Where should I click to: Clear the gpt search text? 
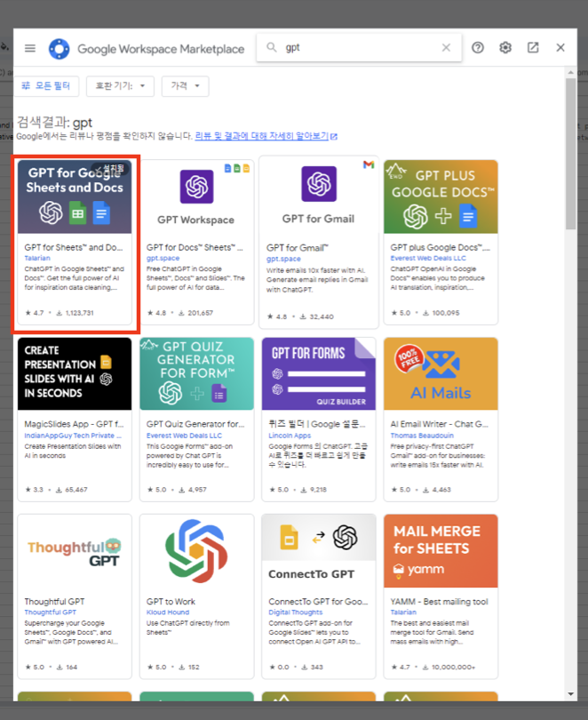(x=446, y=47)
